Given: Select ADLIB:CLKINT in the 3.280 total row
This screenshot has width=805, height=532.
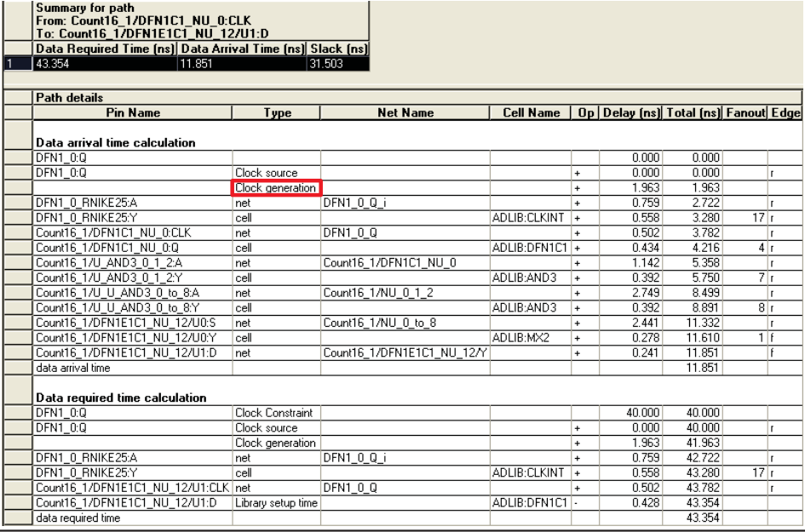Looking at the screenshot, I should pyautogui.click(x=531, y=218).
